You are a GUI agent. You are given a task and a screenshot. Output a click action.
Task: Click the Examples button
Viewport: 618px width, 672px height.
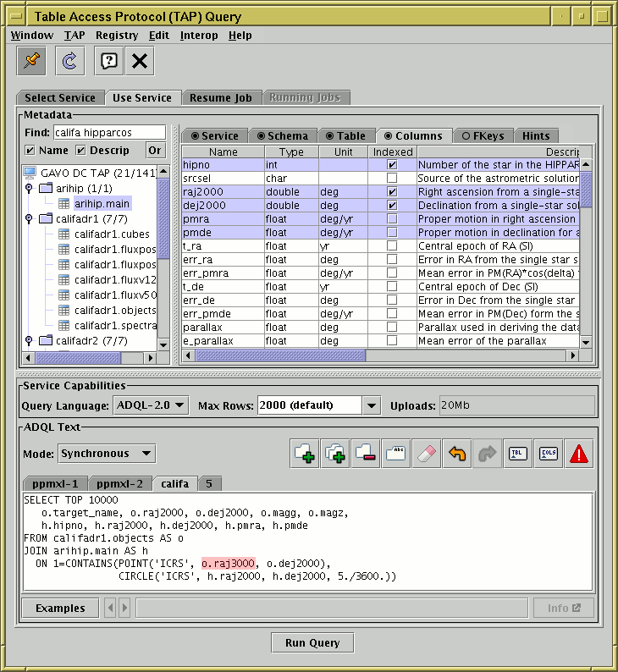[x=60, y=608]
